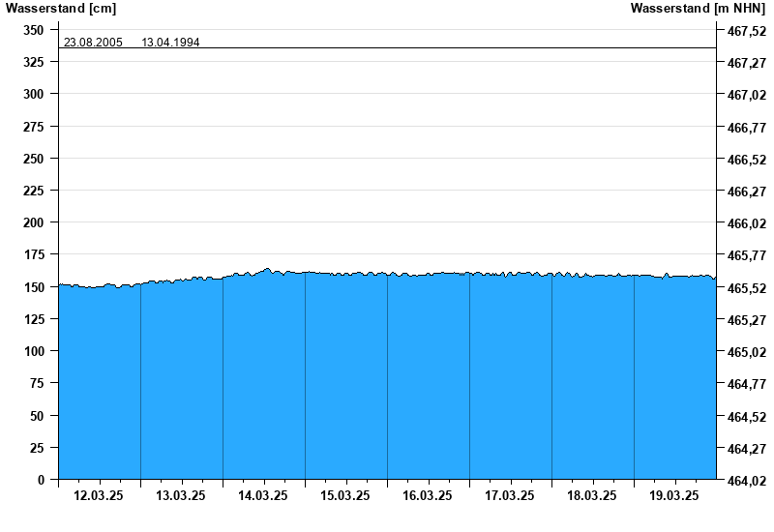Select the 175 value on left axis

coord(34,254)
